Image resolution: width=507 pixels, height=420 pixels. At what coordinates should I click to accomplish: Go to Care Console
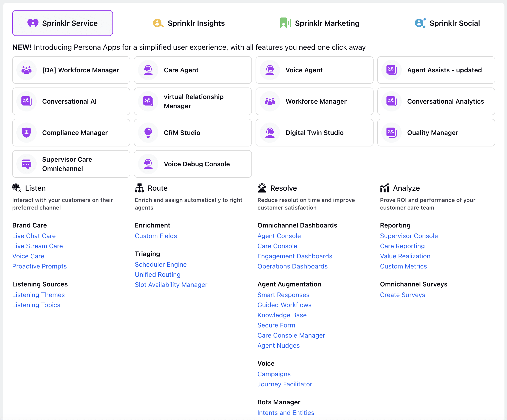[277, 246]
